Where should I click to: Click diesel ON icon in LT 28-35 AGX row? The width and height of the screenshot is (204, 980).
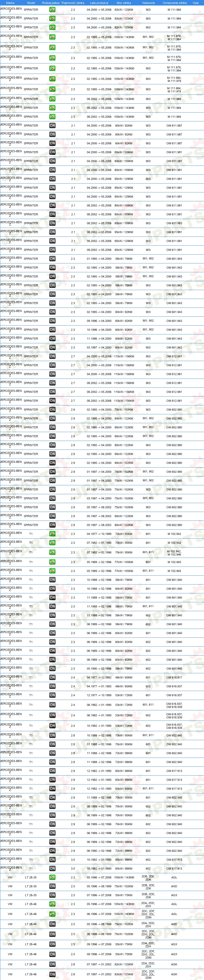point(52,895)
